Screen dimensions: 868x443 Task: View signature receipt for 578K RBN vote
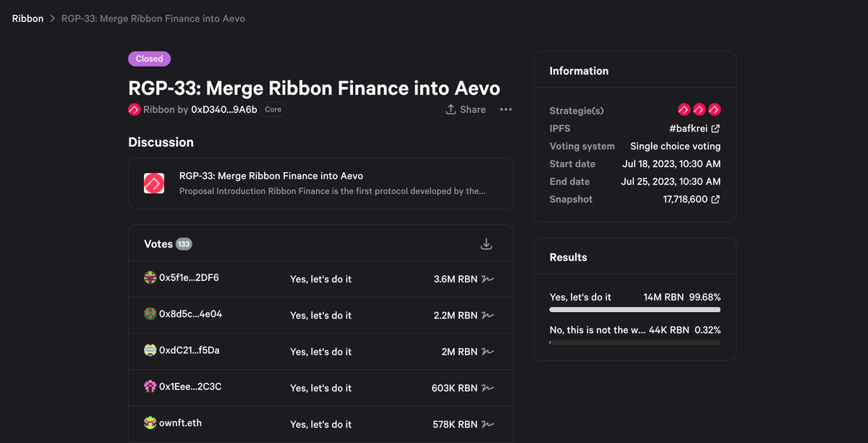pyautogui.click(x=488, y=423)
